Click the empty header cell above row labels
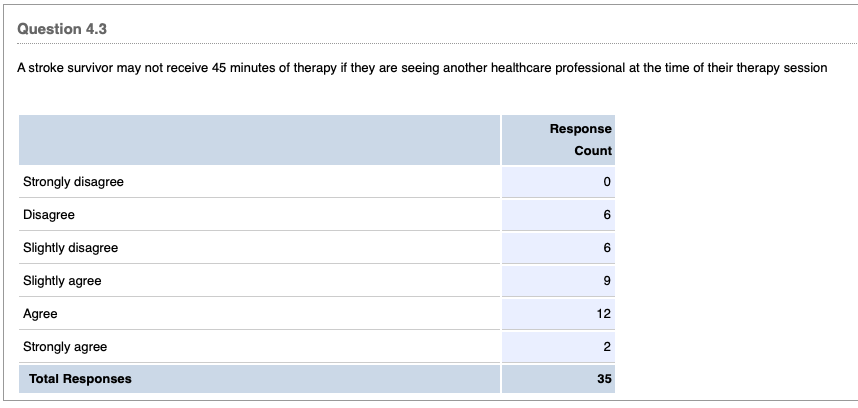Viewport: 858px width, 408px height. tap(259, 140)
